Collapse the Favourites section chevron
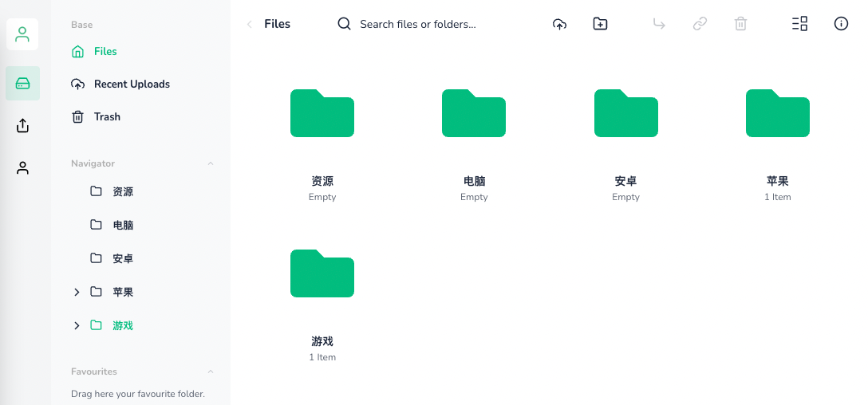The image size is (868, 405). 211,372
